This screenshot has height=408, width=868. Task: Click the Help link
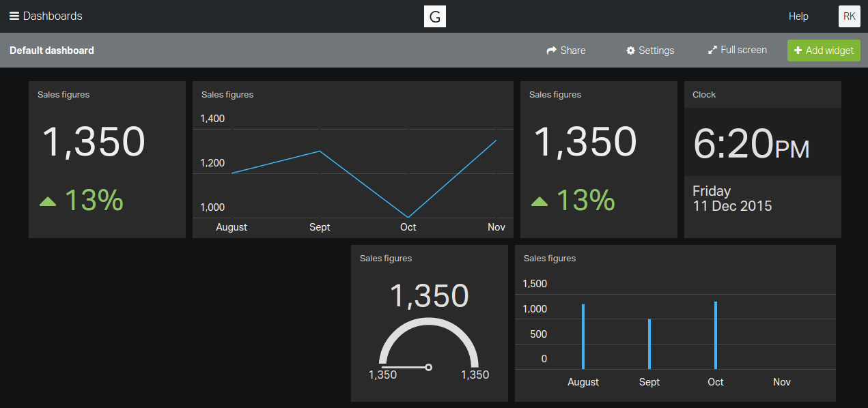pyautogui.click(x=798, y=16)
